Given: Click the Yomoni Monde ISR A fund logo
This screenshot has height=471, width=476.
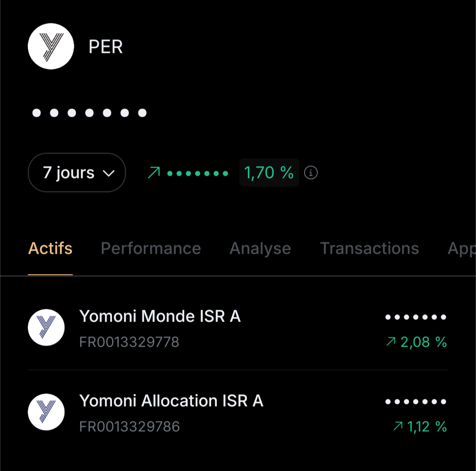Looking at the screenshot, I should [x=46, y=327].
